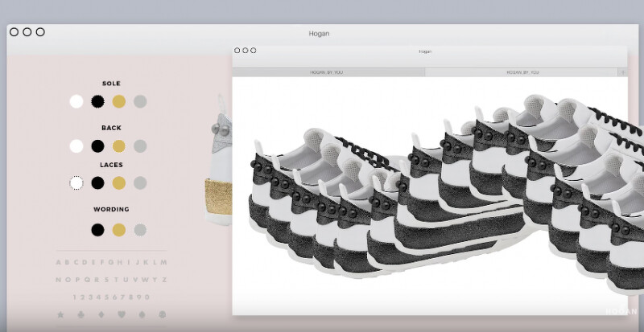Set BACK color to silver gray
This screenshot has width=644, height=332.
140,146
